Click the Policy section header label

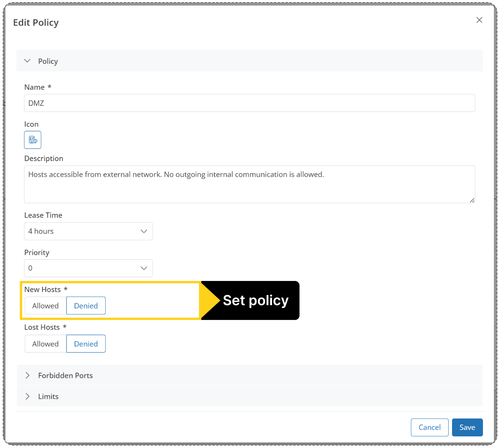click(x=48, y=61)
